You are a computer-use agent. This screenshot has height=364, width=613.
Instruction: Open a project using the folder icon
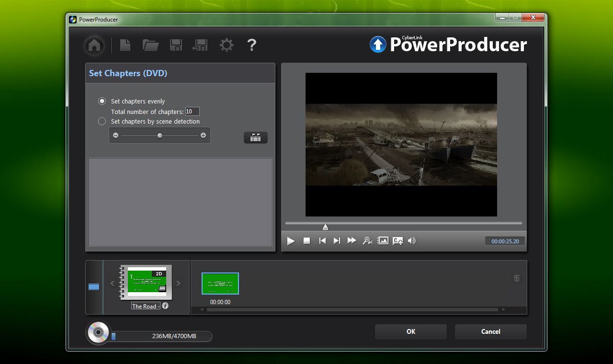(150, 45)
